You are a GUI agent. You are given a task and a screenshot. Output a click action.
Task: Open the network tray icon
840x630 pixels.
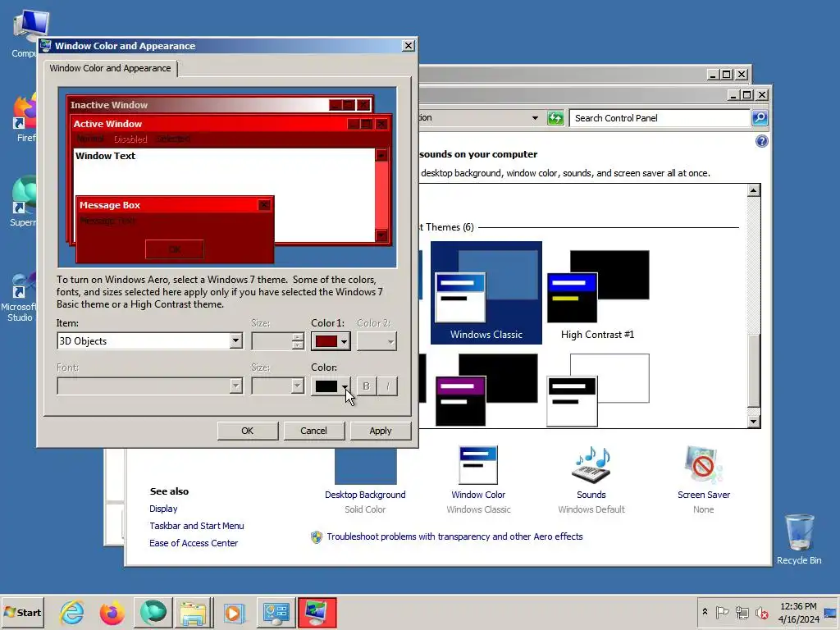pos(742,612)
